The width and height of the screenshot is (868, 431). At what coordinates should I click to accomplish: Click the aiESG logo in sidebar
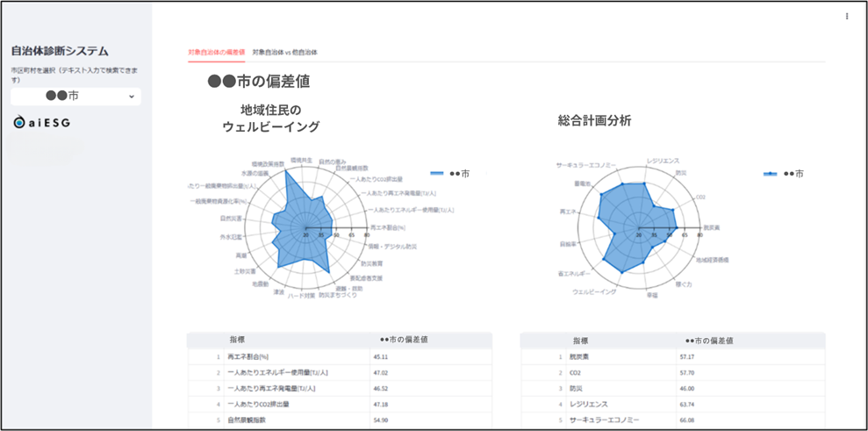42,123
